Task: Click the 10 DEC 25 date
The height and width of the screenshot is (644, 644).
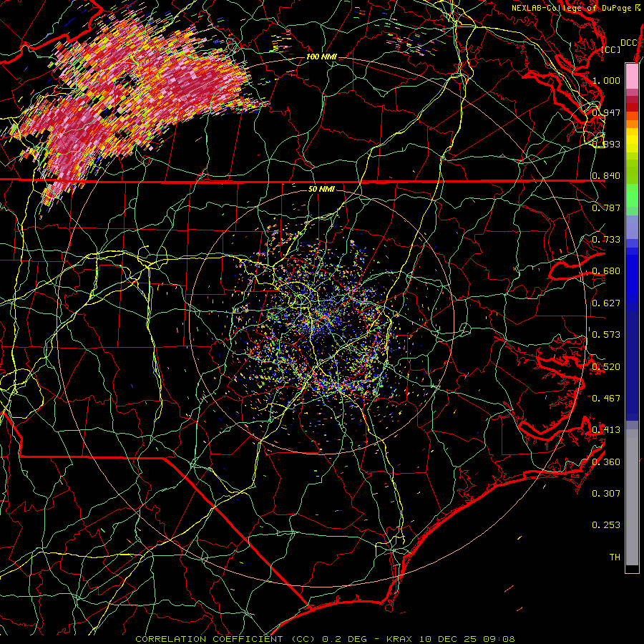Action: click(445, 639)
